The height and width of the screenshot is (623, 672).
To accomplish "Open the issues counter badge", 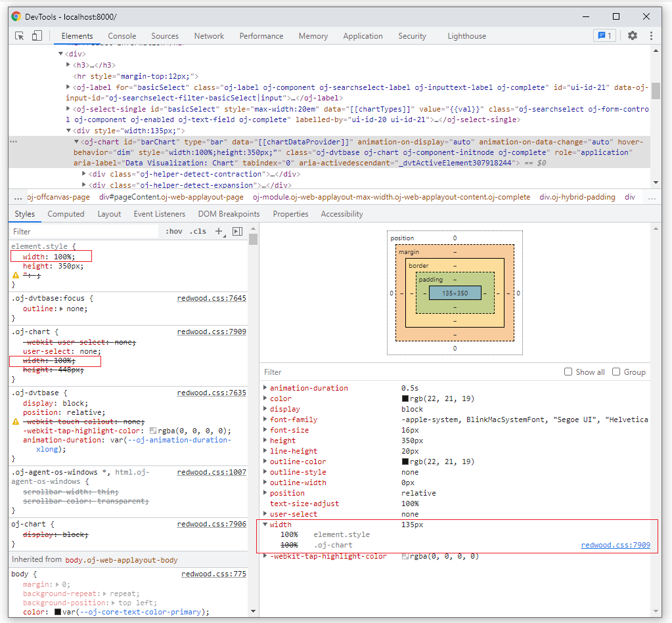I will (x=604, y=36).
